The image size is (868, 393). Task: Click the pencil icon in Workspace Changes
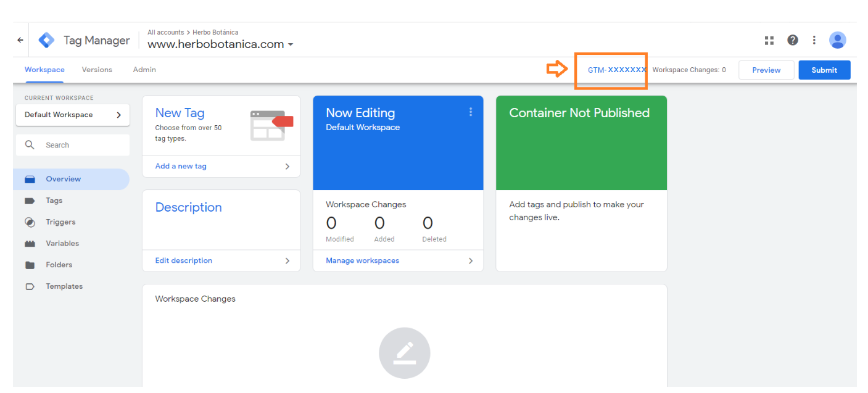coord(404,353)
